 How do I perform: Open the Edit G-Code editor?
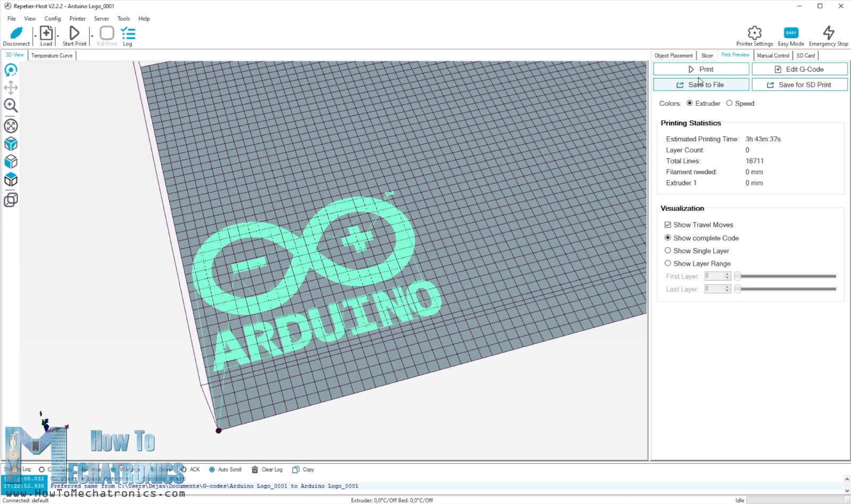pyautogui.click(x=799, y=69)
